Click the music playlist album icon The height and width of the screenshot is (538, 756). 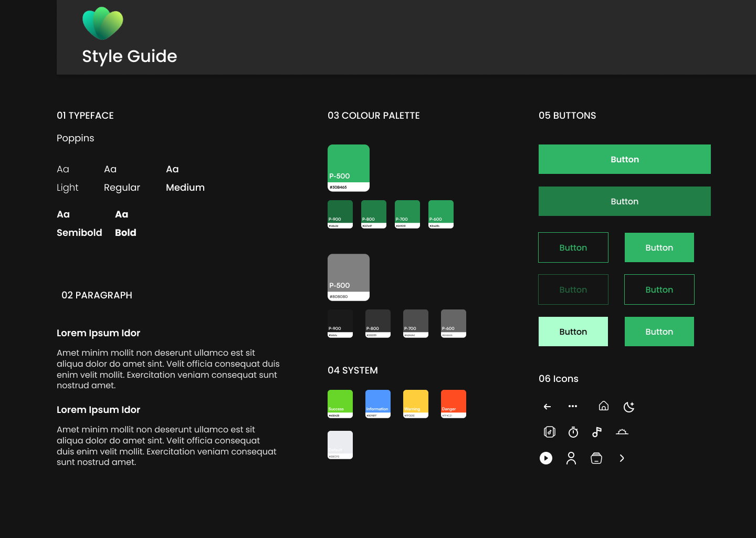[549, 432]
